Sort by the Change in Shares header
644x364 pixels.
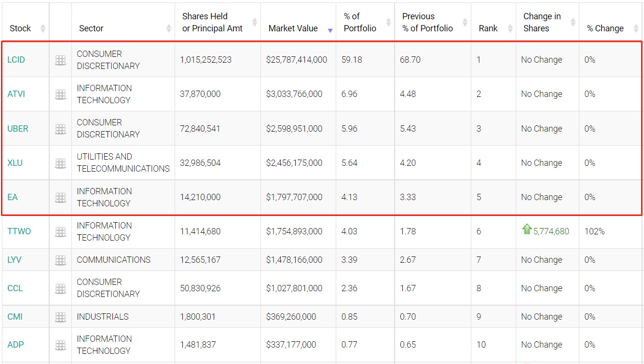click(x=542, y=23)
